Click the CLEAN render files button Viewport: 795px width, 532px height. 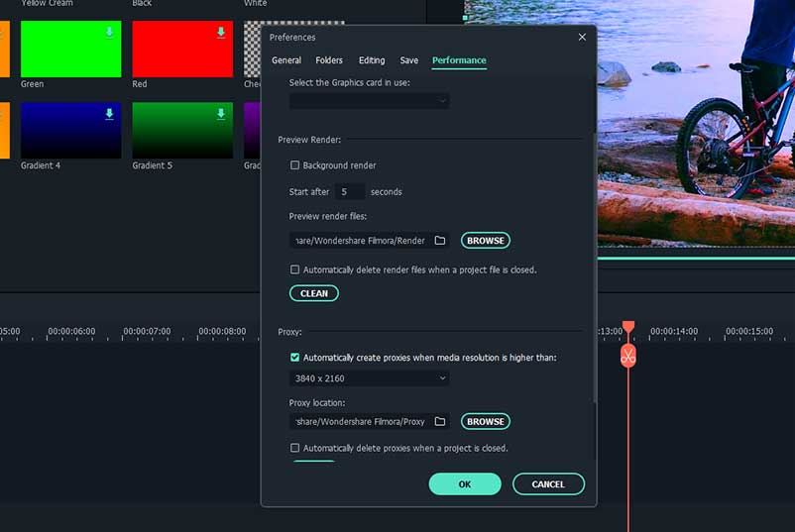(x=314, y=293)
